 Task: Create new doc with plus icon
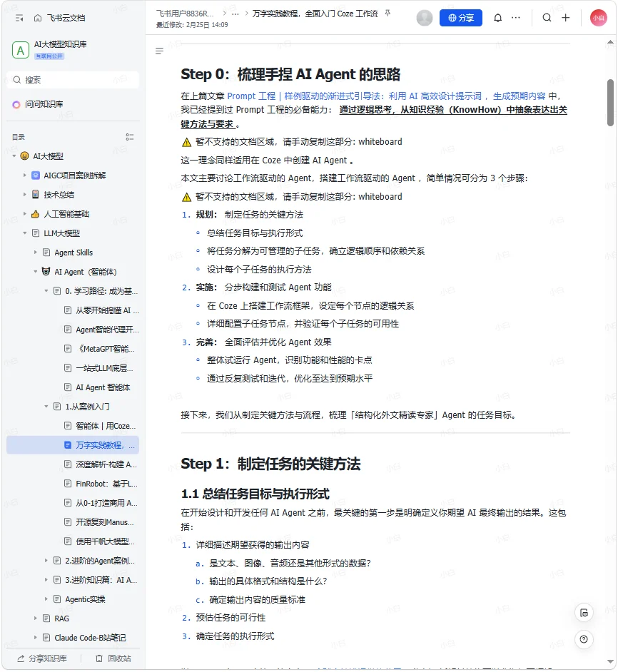point(566,18)
